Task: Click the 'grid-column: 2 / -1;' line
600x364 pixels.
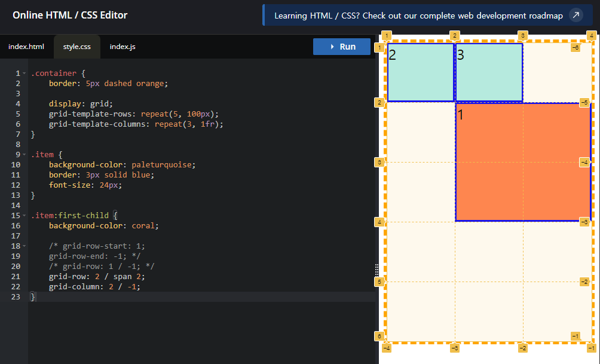Action: (94, 287)
